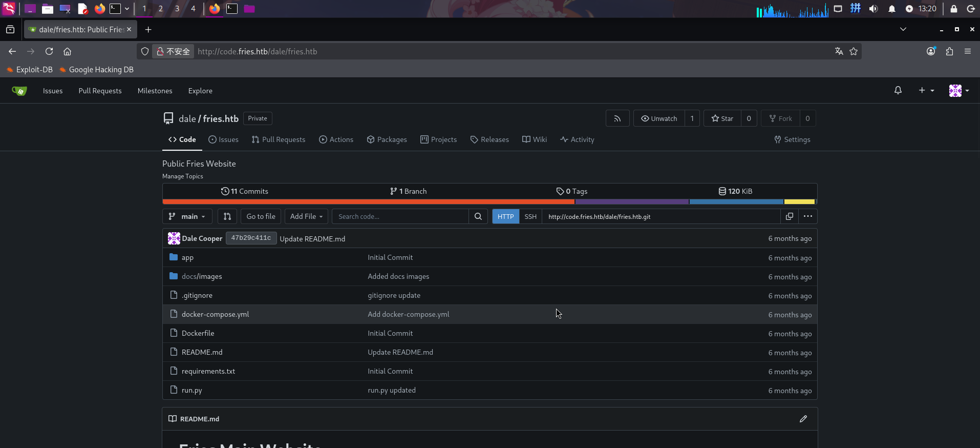Screen dimensions: 980x448
Task: Open repository Settings
Action: tap(793, 139)
